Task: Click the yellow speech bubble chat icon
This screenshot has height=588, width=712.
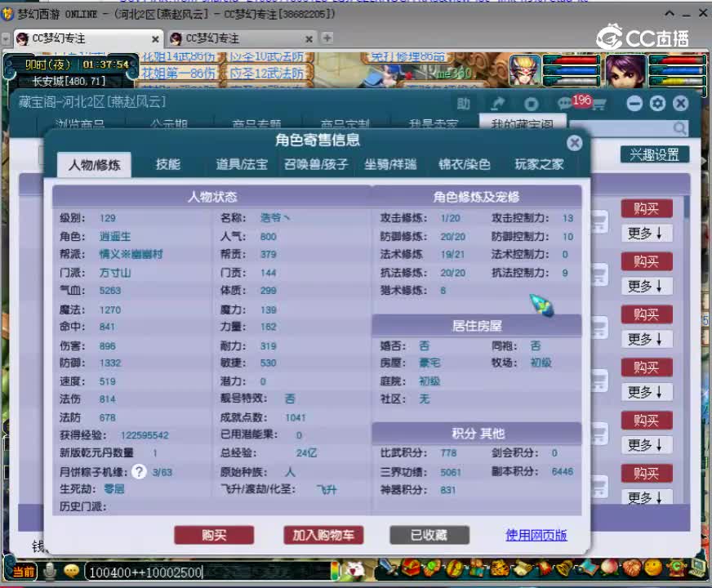Action: pos(71,571)
